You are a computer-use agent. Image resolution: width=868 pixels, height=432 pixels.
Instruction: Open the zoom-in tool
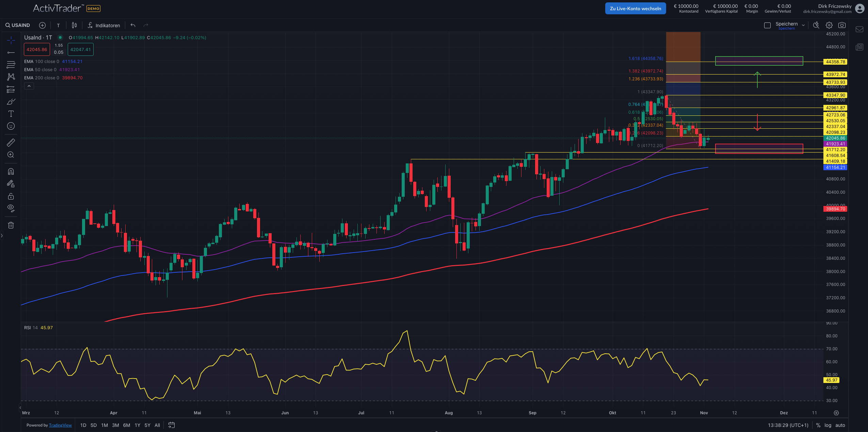click(x=11, y=155)
